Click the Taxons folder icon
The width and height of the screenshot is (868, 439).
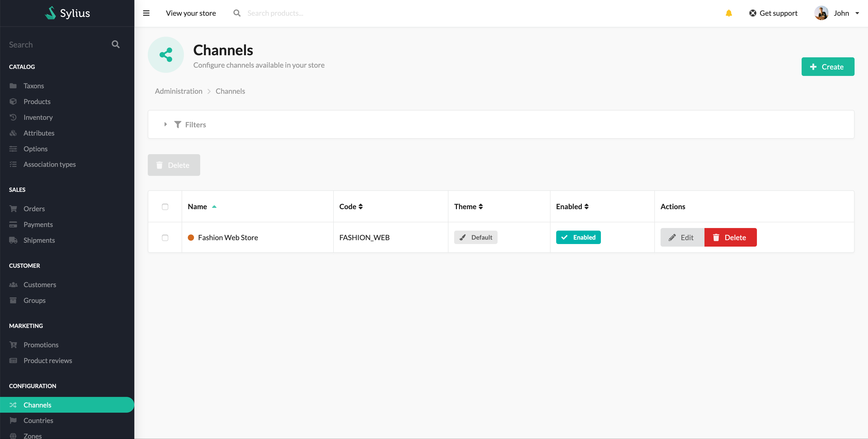(x=13, y=85)
